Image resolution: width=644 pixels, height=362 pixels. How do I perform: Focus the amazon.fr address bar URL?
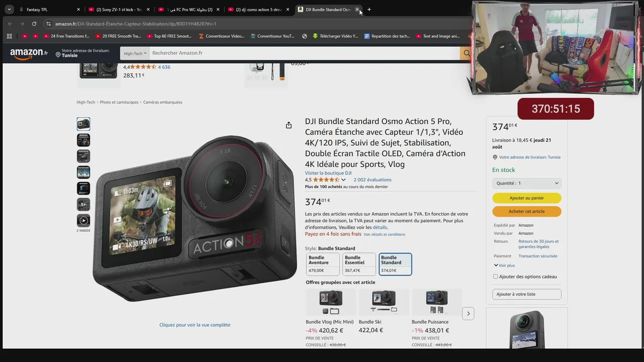[136, 24]
